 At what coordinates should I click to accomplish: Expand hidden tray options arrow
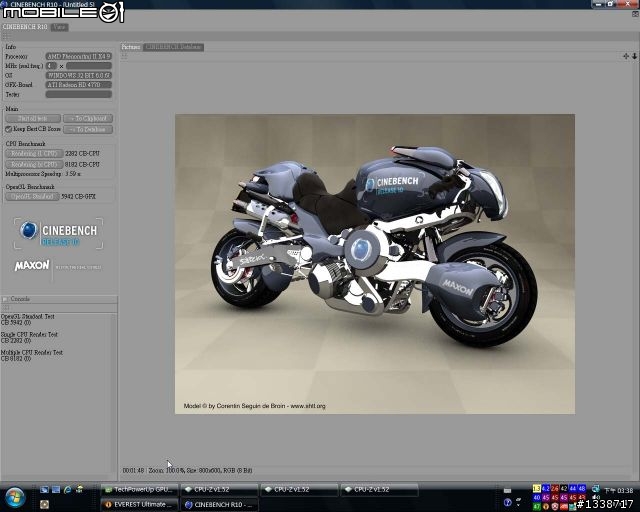518,505
